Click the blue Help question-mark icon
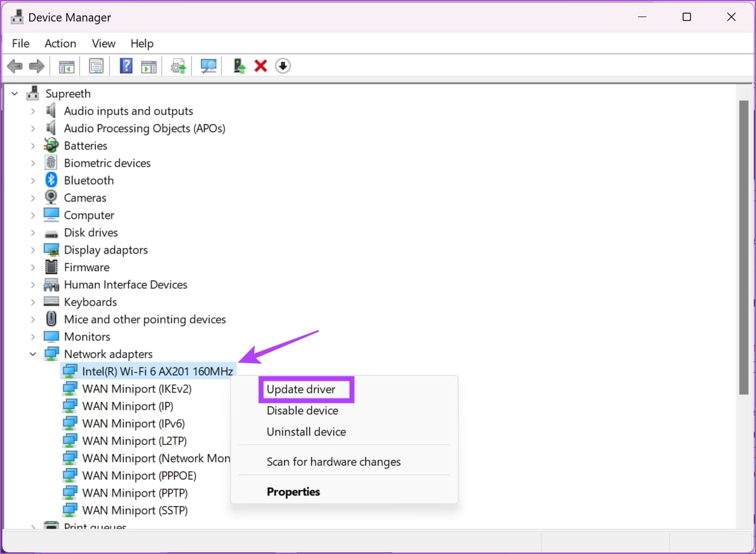 126,67
